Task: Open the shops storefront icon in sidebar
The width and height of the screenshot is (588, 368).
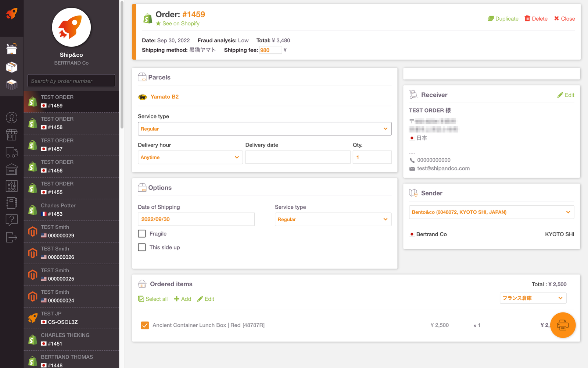Action: (x=12, y=135)
